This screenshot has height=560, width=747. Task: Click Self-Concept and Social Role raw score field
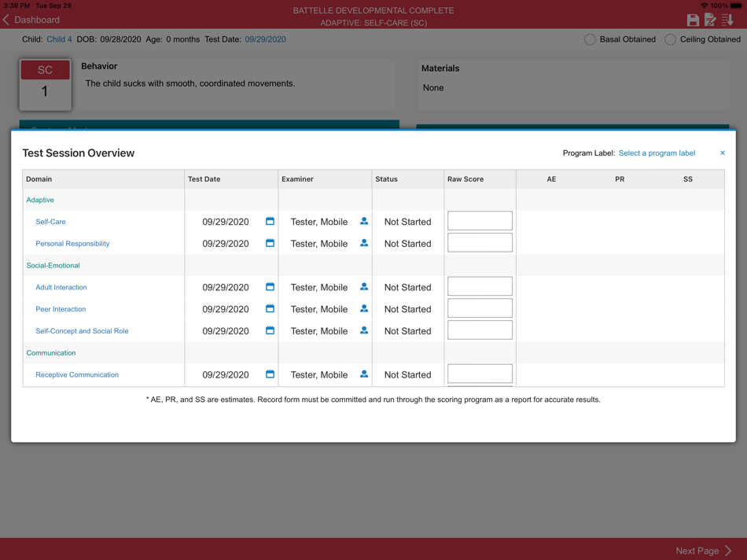(480, 330)
